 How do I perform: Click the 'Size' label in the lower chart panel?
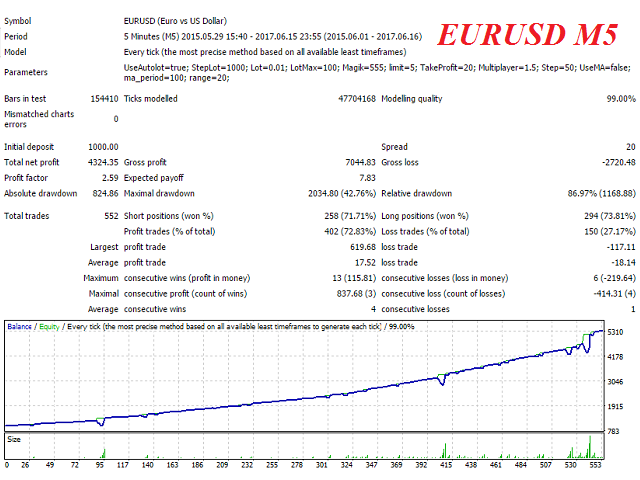[13, 439]
